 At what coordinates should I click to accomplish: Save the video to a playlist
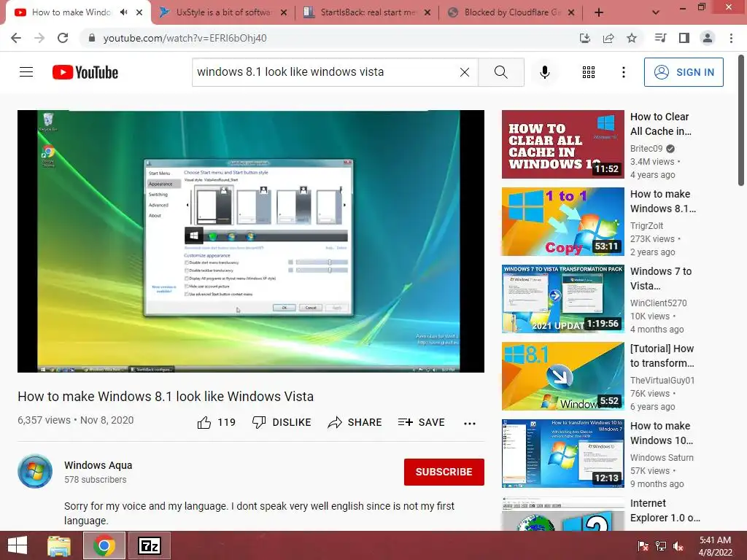tap(422, 422)
